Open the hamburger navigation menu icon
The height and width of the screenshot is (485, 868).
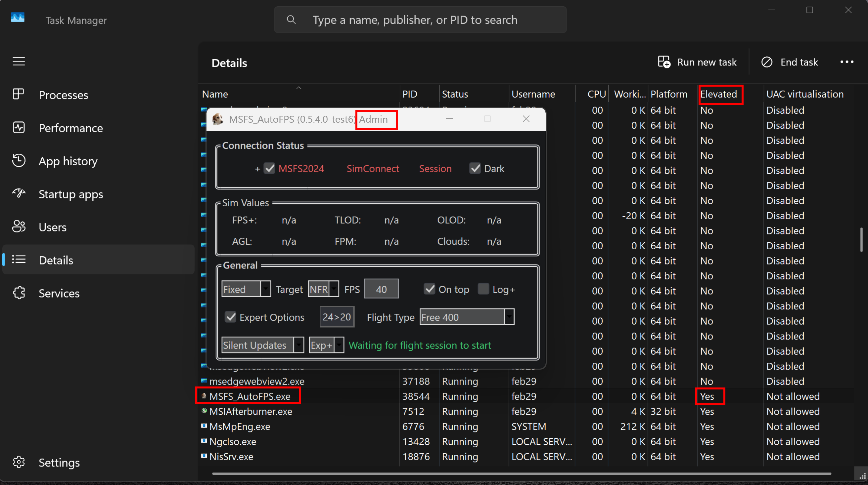point(19,61)
